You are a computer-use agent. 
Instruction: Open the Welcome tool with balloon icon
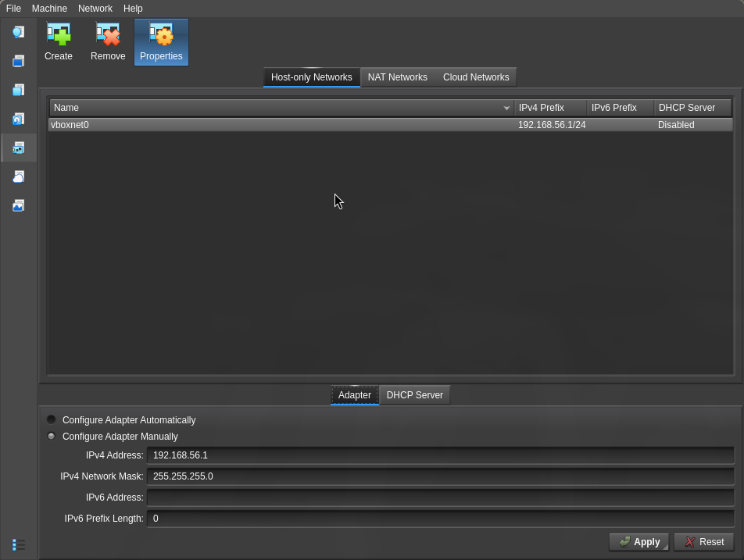coord(19,32)
